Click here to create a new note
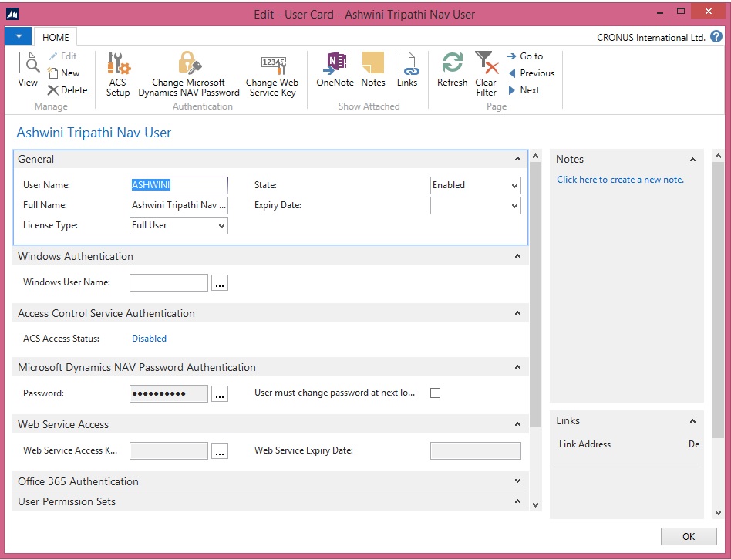Screen dimensions: 731x560 point(620,180)
